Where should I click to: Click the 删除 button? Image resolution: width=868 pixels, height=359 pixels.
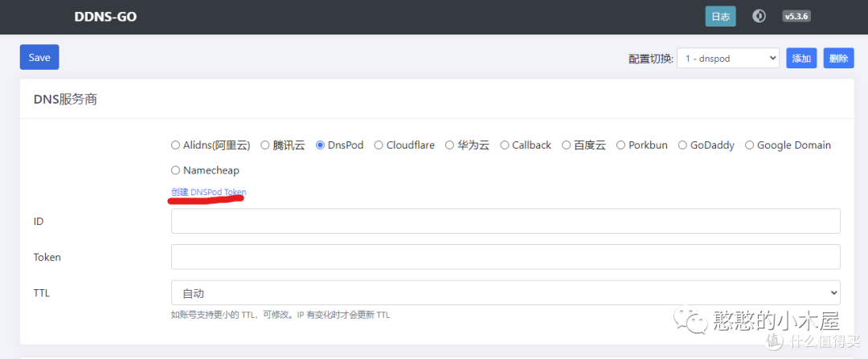838,58
